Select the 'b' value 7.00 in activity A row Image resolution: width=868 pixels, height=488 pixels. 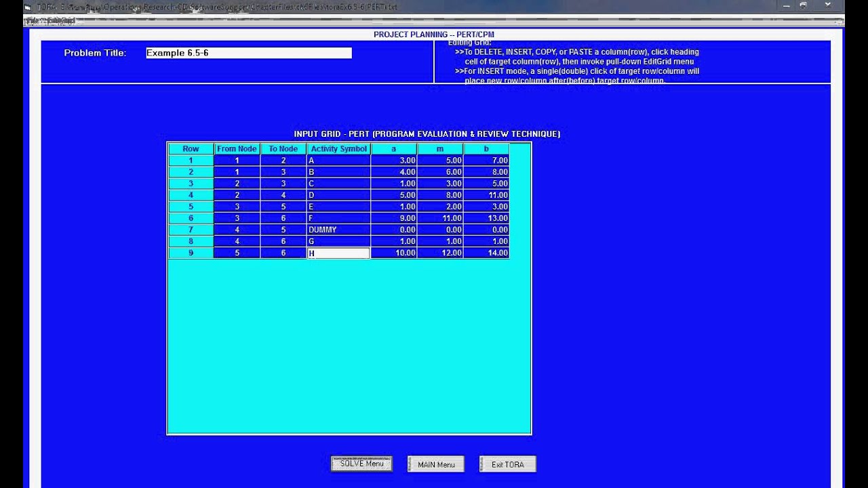(486, 161)
